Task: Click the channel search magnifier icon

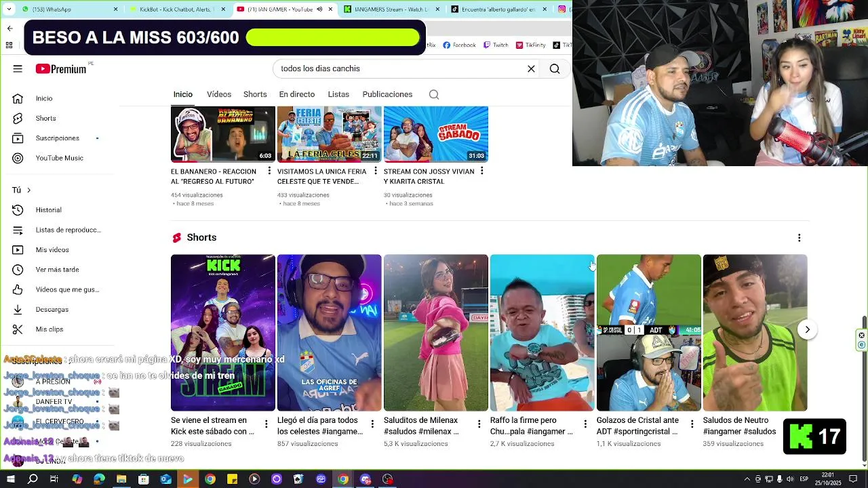Action: [x=434, y=94]
